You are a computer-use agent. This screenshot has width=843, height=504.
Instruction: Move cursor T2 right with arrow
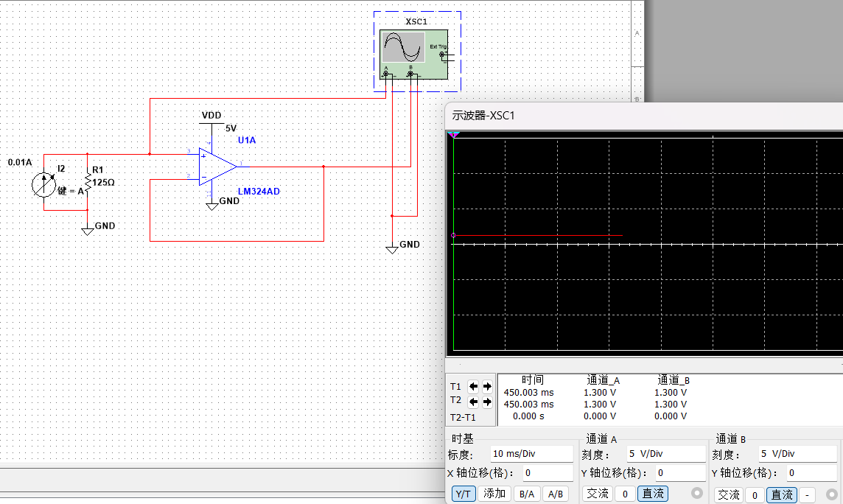(487, 402)
